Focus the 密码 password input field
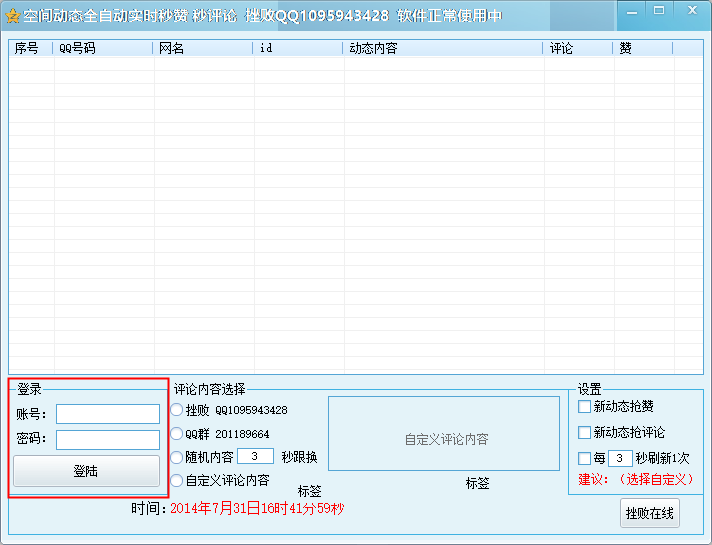Viewport: 712px width, 545px height. click(x=108, y=439)
